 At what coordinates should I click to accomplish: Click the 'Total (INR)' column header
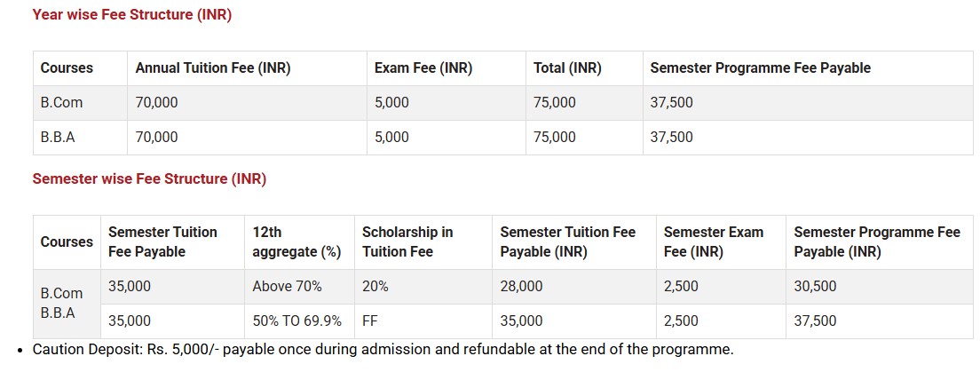pos(567,68)
